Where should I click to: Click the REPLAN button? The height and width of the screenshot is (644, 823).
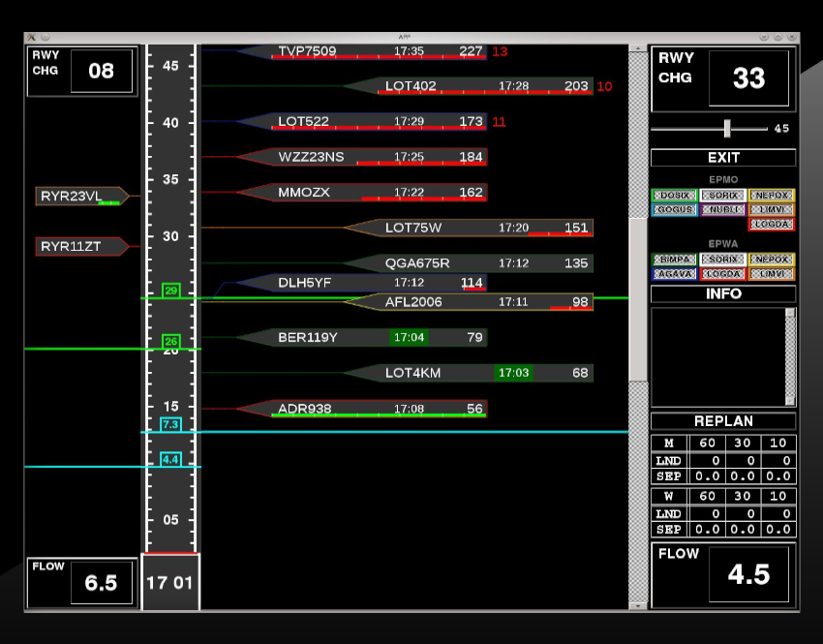pos(723,422)
